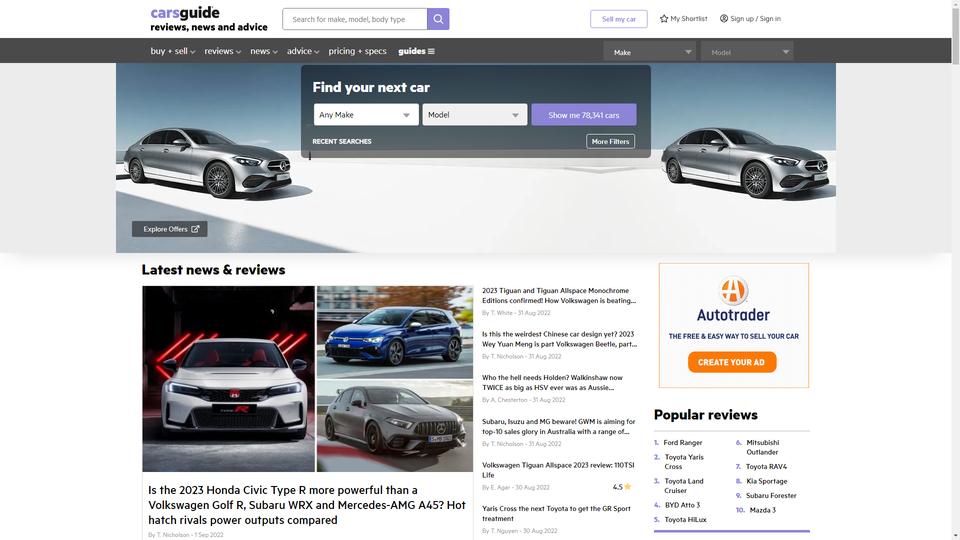Open the weirdest Chinese car design article

(x=558, y=339)
